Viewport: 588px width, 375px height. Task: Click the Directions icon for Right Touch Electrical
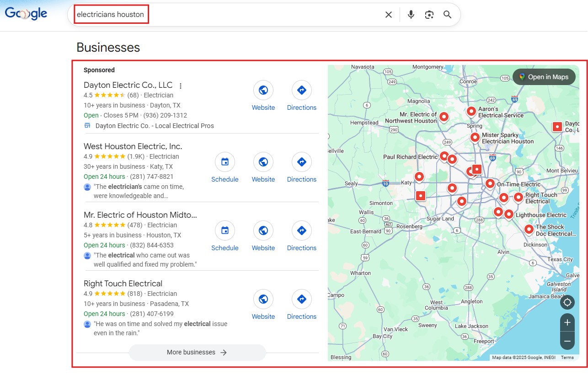click(301, 299)
